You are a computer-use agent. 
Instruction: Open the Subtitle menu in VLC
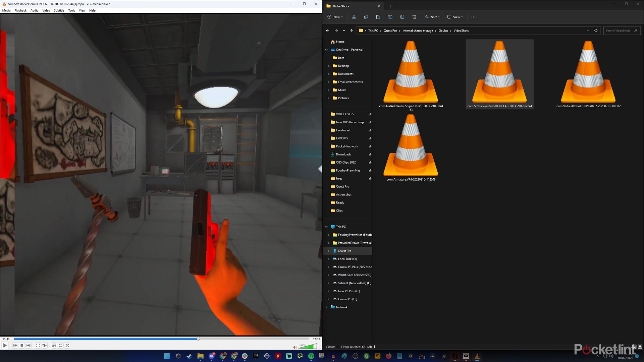(x=59, y=10)
